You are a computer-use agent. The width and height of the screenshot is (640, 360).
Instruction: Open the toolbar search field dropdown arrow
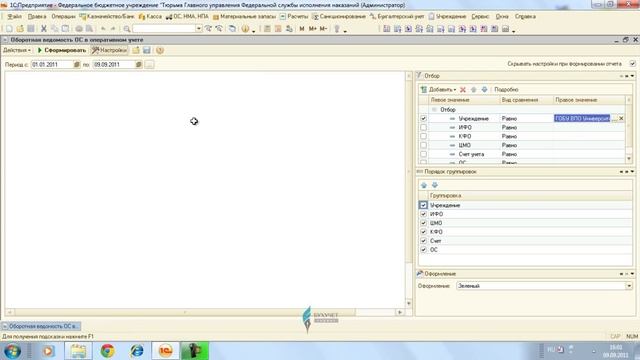click(x=199, y=29)
